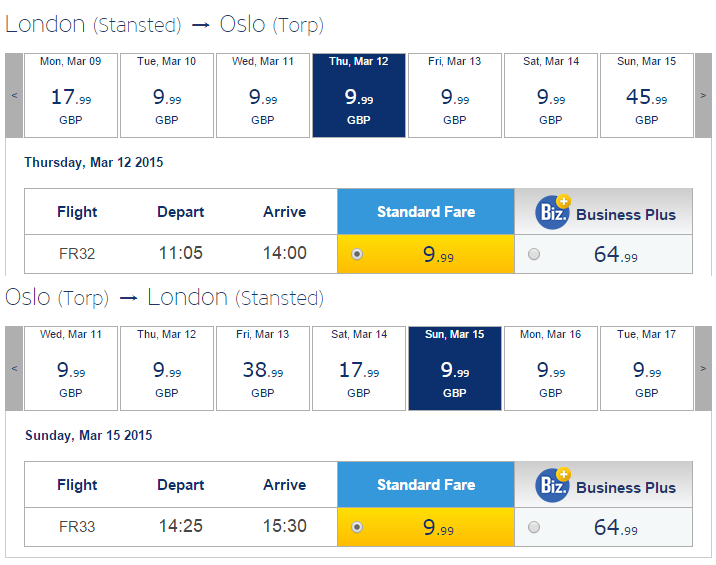Screen dimensions: 716x565
Task: Choose Mon, Mar 09 outbound date tab
Action: pyautogui.click(x=71, y=95)
